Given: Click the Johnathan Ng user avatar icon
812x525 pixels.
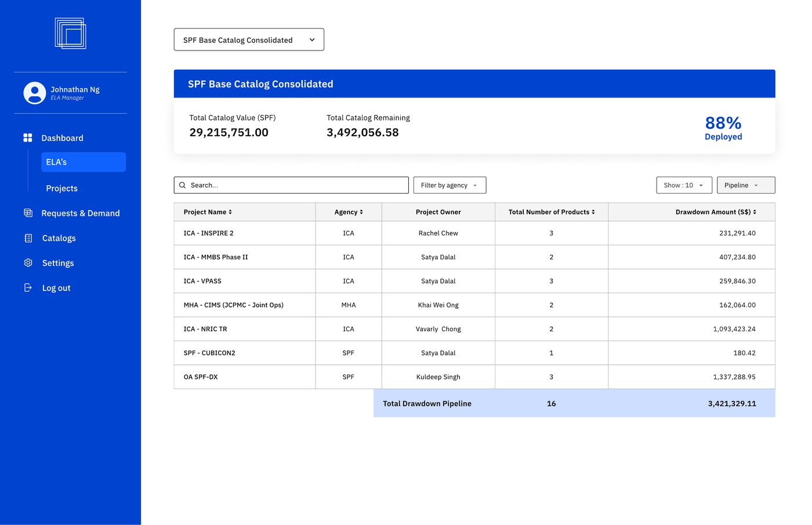Looking at the screenshot, I should [x=35, y=93].
